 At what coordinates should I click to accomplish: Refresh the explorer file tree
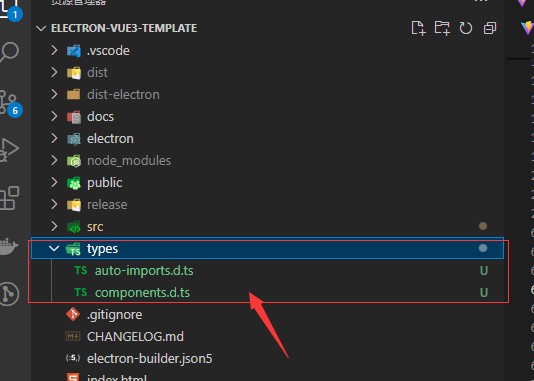(x=466, y=28)
